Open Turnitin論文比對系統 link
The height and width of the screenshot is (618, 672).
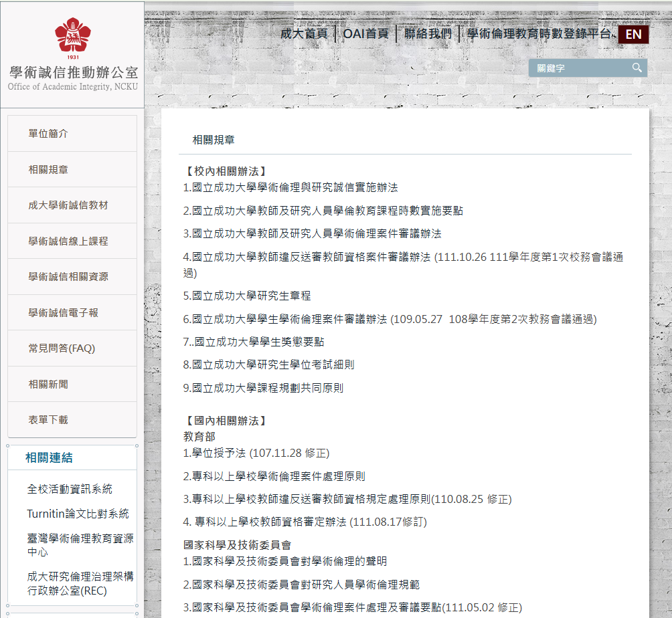point(78,514)
